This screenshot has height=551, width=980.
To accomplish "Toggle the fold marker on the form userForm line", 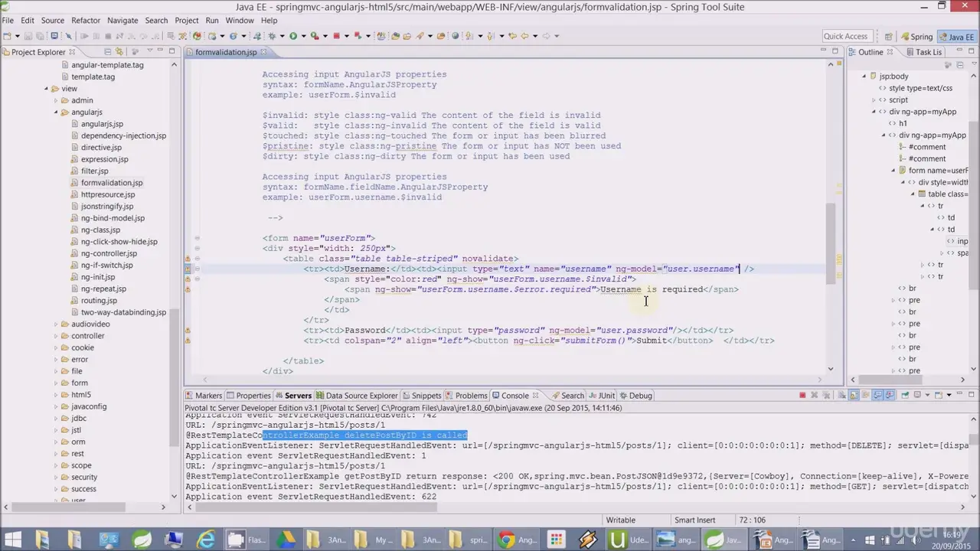I will tap(197, 238).
